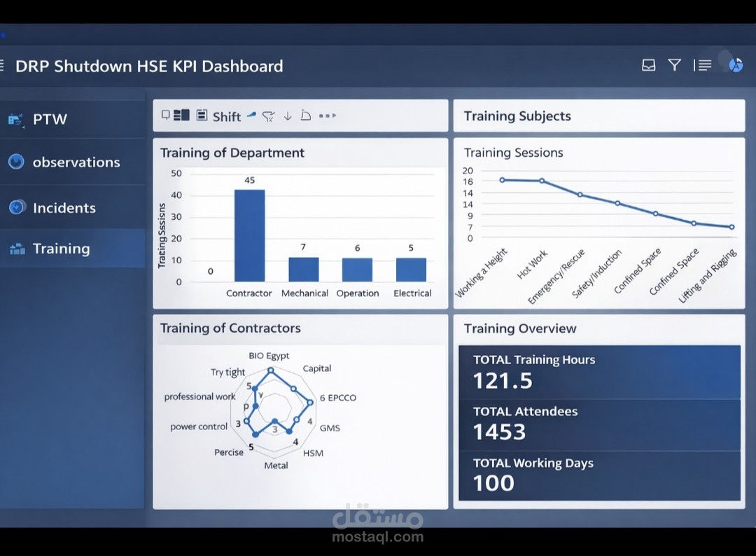Image resolution: width=756 pixels, height=556 pixels.
Task: Click the text list lines icon in header
Action: [702, 65]
